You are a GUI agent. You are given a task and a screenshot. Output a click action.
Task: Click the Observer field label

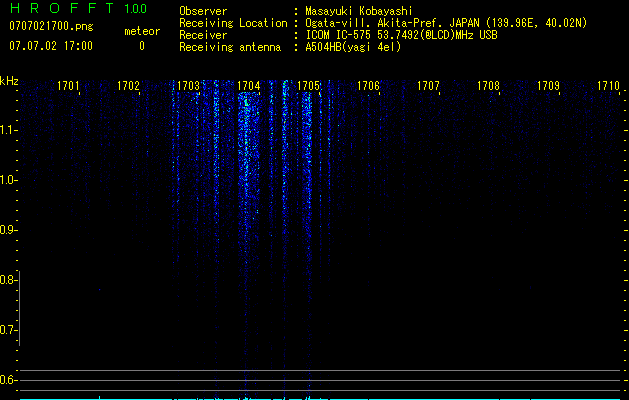coord(203,11)
